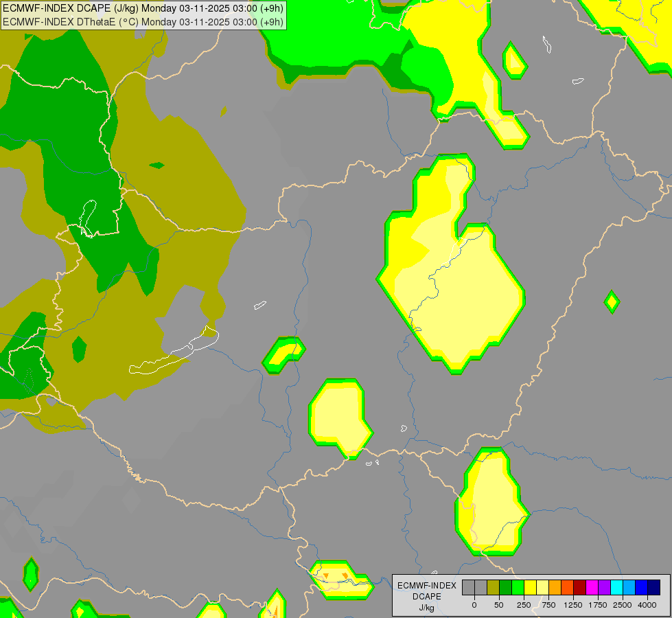Click the legend's ECMWF-INDEX label
The width and height of the screenshot is (672, 618).
(427, 586)
